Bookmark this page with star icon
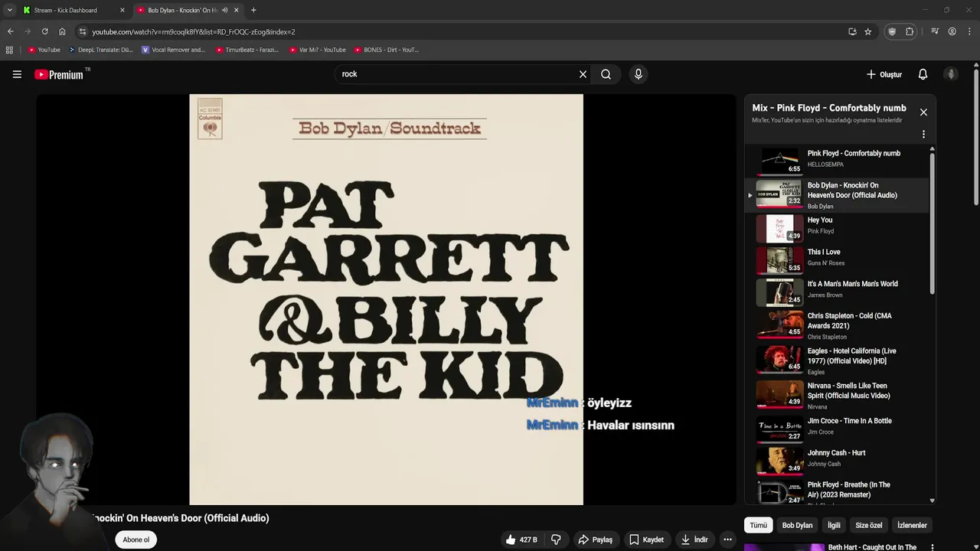 tap(867, 31)
